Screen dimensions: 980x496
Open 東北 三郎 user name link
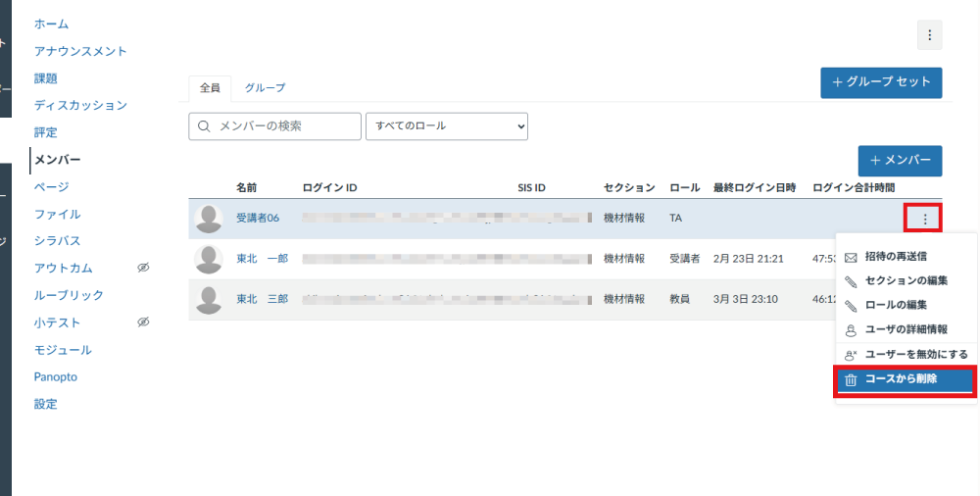(x=262, y=300)
